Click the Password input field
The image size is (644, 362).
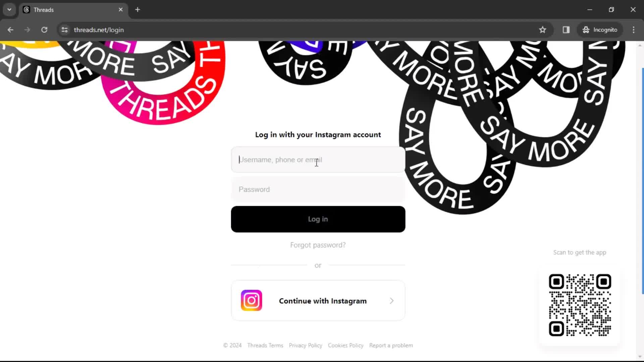pos(318,190)
